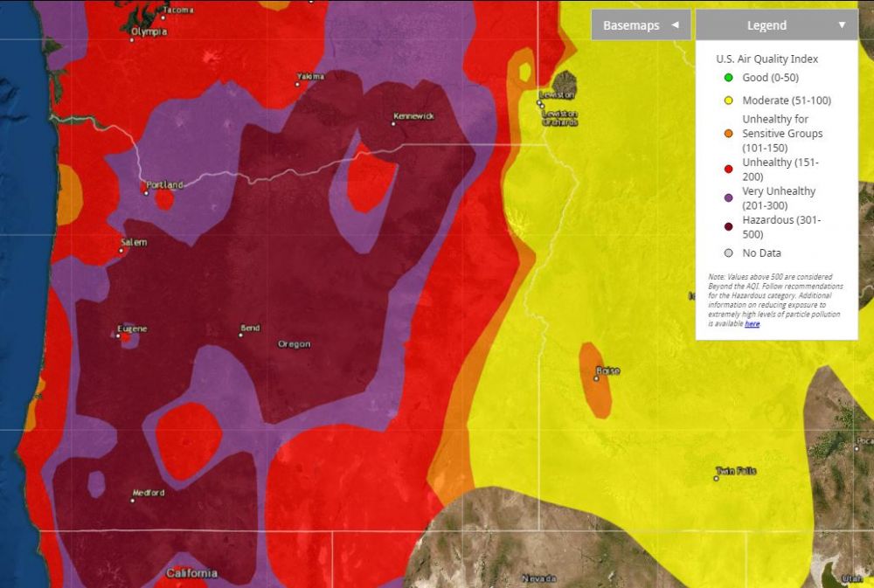The height and width of the screenshot is (588, 874).
Task: Click the Medford city marker
Action: (x=132, y=501)
